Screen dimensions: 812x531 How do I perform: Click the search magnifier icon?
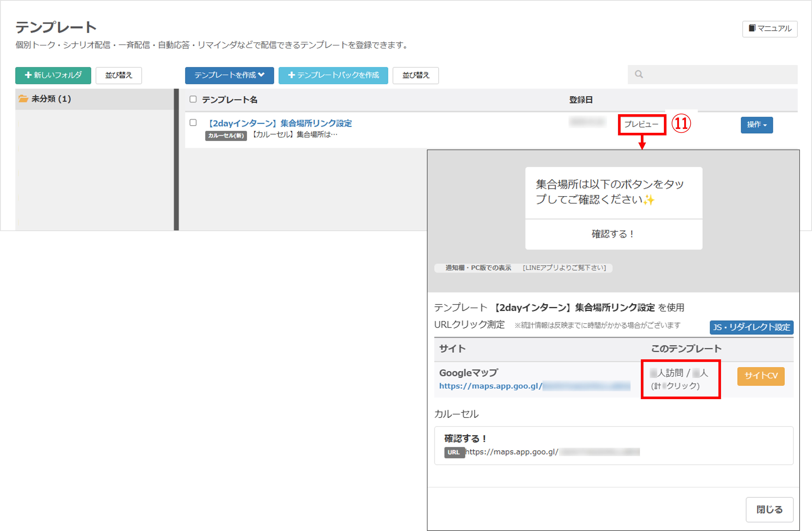click(639, 74)
